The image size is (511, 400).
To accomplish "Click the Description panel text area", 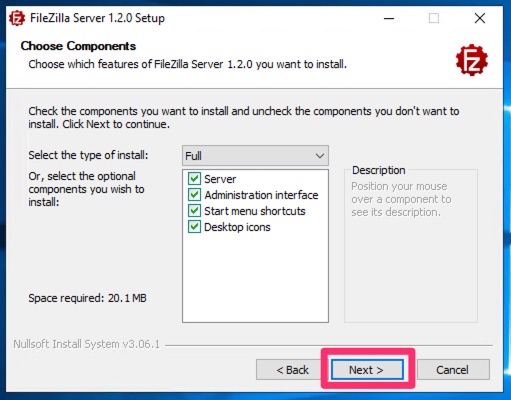I will (401, 199).
